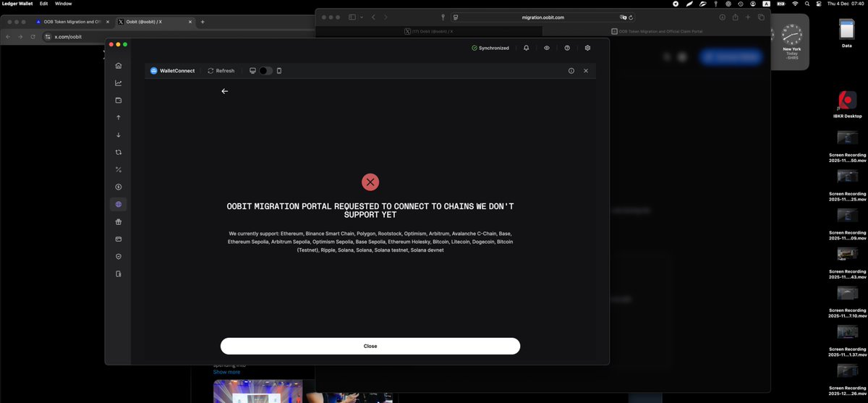This screenshot has width=868, height=403.
Task: Click the New York clock widget
Action: tap(791, 43)
